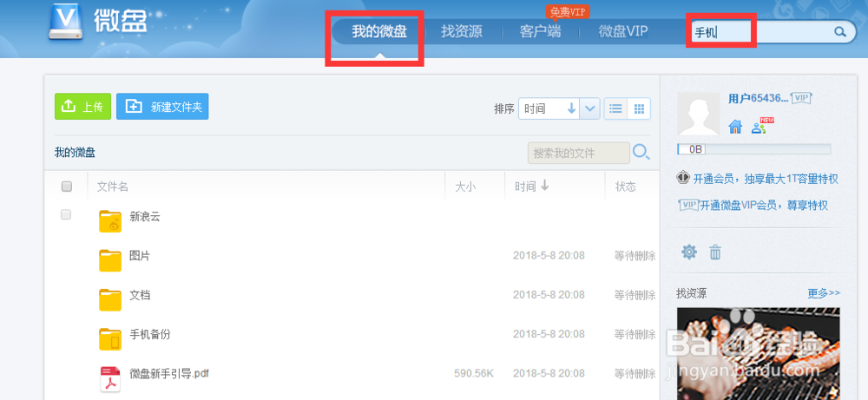868x400 pixels.
Task: Click the search-my-files magnifier icon
Action: click(641, 153)
